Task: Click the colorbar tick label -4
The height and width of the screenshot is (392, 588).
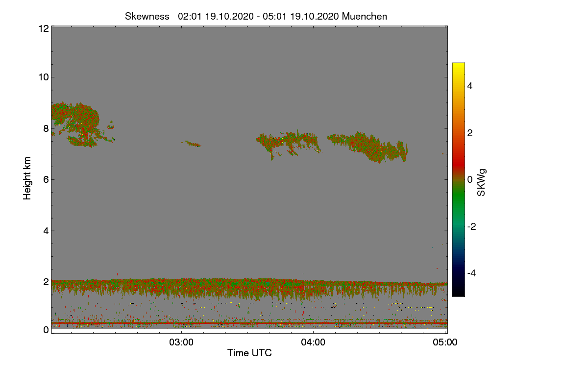Action: [x=468, y=273]
